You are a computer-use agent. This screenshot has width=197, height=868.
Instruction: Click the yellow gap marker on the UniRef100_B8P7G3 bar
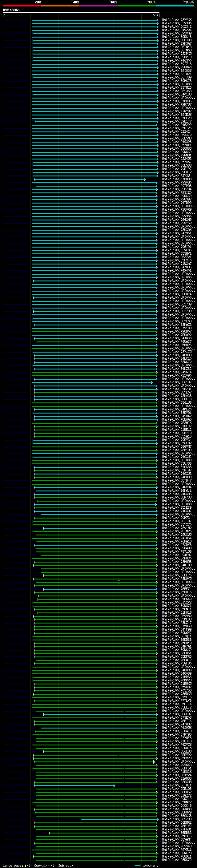coord(119,499)
